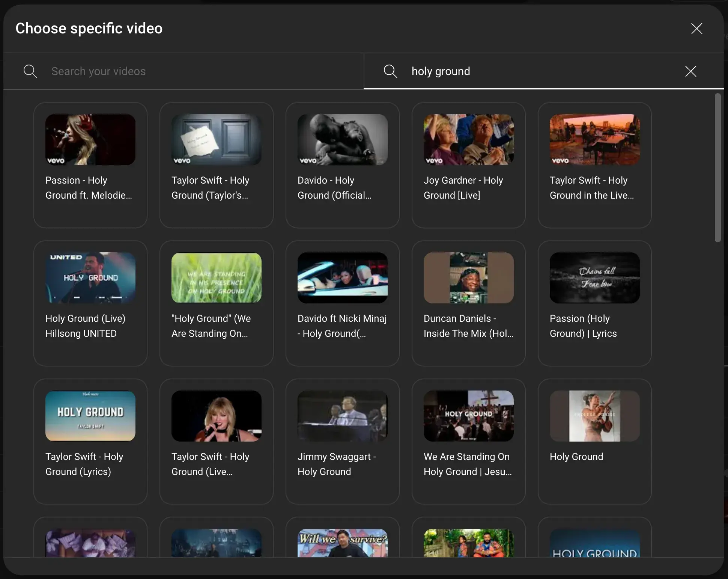Image resolution: width=728 pixels, height=579 pixels.
Task: Click the title Passion (Holy Ground) | Lyrics
Action: coord(584,326)
